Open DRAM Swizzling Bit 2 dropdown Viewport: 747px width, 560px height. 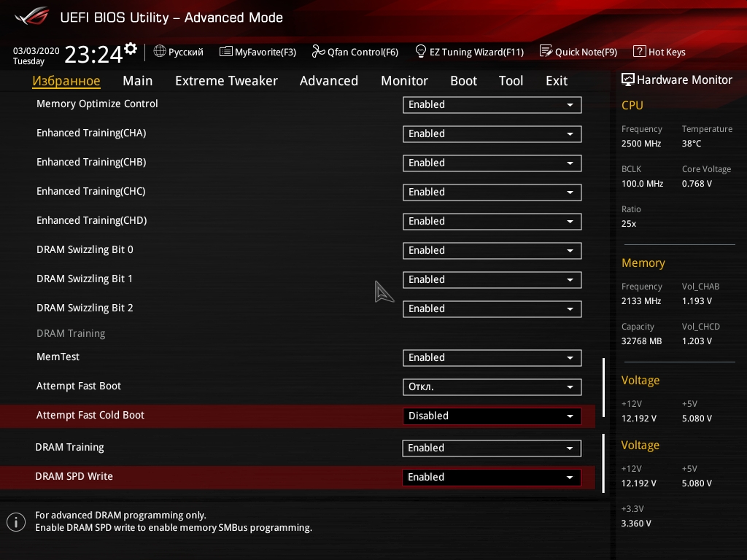492,308
